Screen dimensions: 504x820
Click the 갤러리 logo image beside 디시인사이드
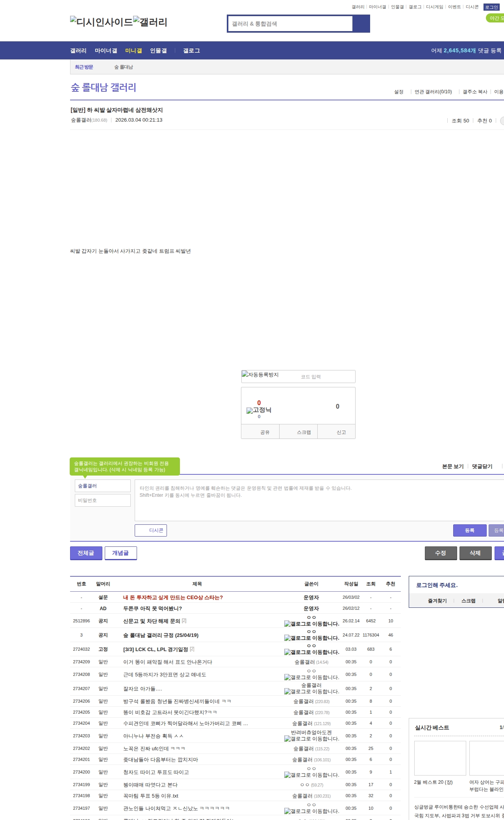point(150,22)
